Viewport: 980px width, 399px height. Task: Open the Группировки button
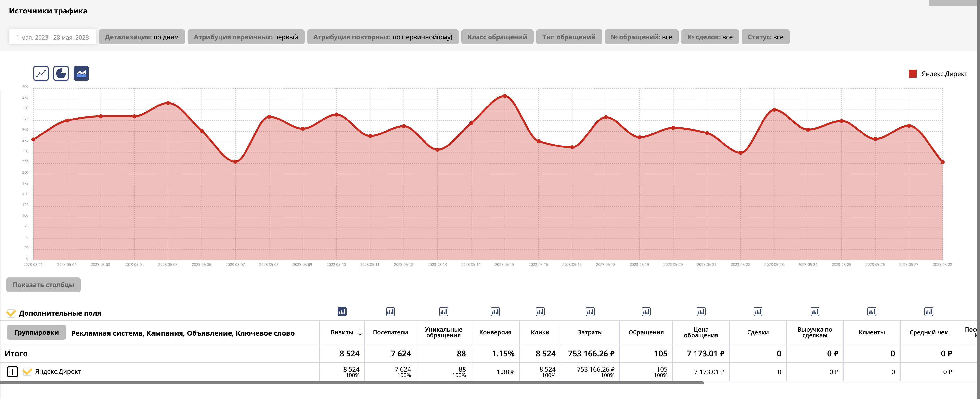tap(37, 332)
